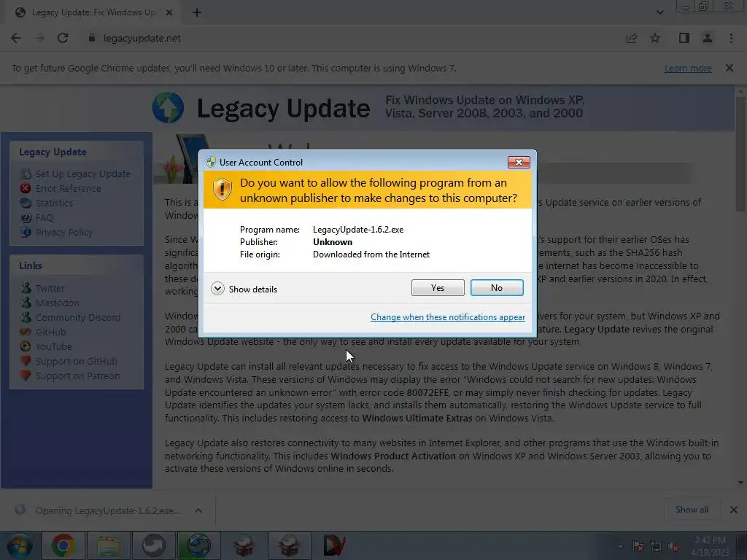Reload the page in Chrome
The width and height of the screenshot is (747, 560).
pos(63,38)
